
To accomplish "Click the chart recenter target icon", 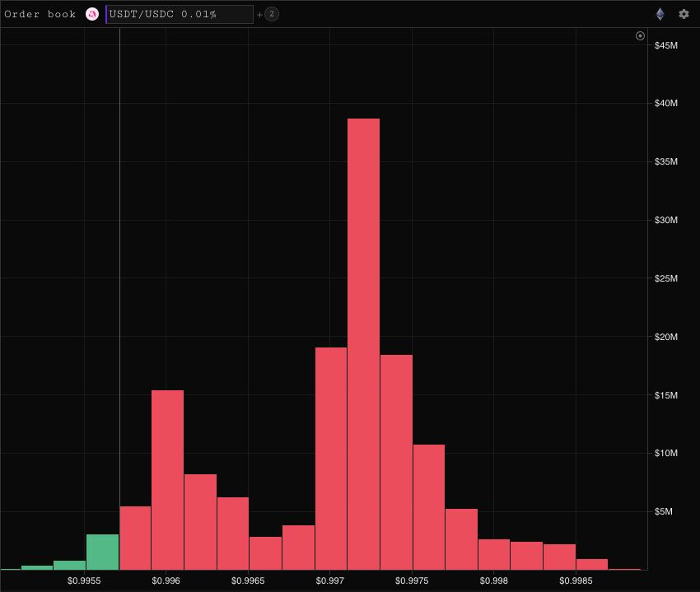I will (640, 35).
